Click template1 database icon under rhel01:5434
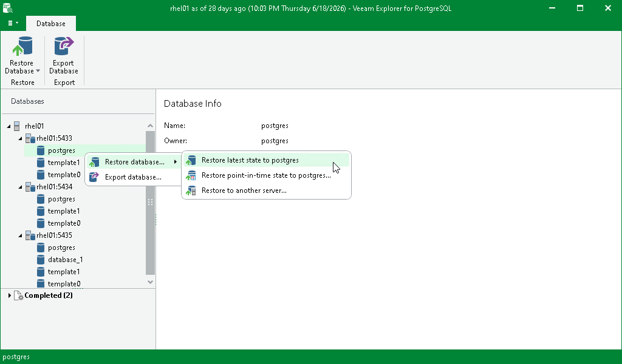Screen dimensions: 622x364 click(x=41, y=211)
